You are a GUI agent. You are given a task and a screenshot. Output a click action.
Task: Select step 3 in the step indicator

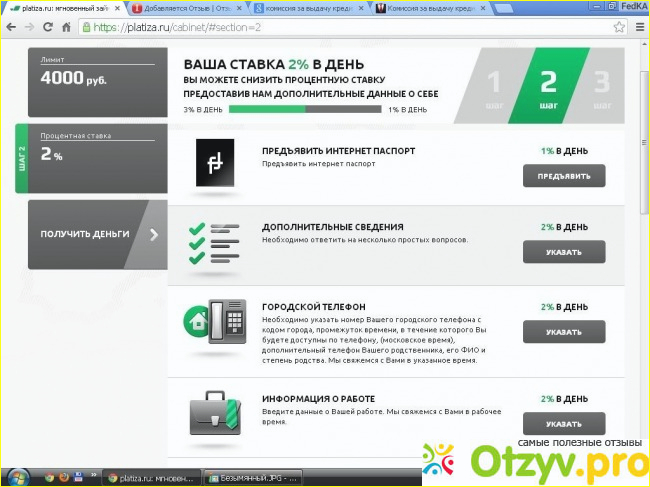coord(602,87)
